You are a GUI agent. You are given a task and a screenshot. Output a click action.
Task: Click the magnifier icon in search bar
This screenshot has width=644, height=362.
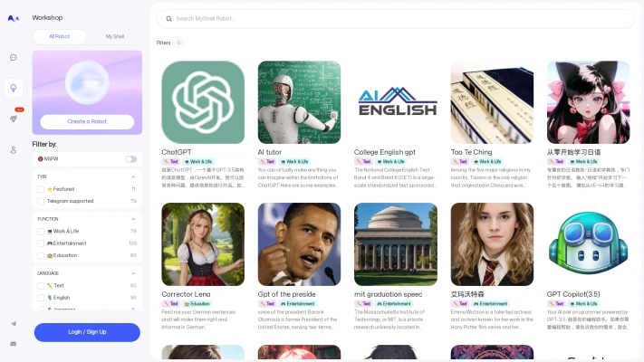tap(168, 19)
